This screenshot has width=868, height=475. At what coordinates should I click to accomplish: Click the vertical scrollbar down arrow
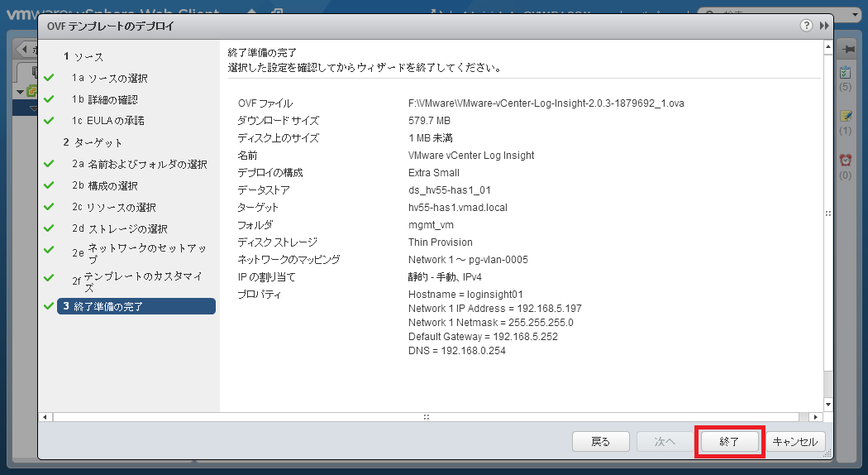click(x=828, y=405)
